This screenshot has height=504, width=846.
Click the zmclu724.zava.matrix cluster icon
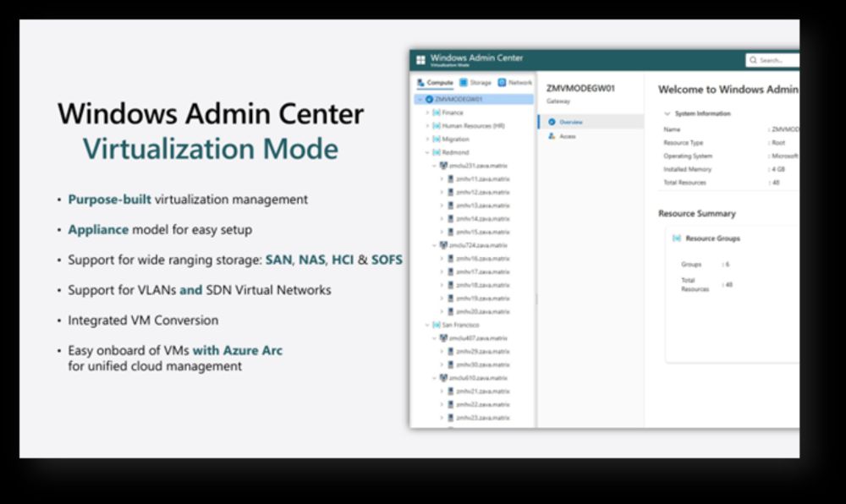point(443,245)
